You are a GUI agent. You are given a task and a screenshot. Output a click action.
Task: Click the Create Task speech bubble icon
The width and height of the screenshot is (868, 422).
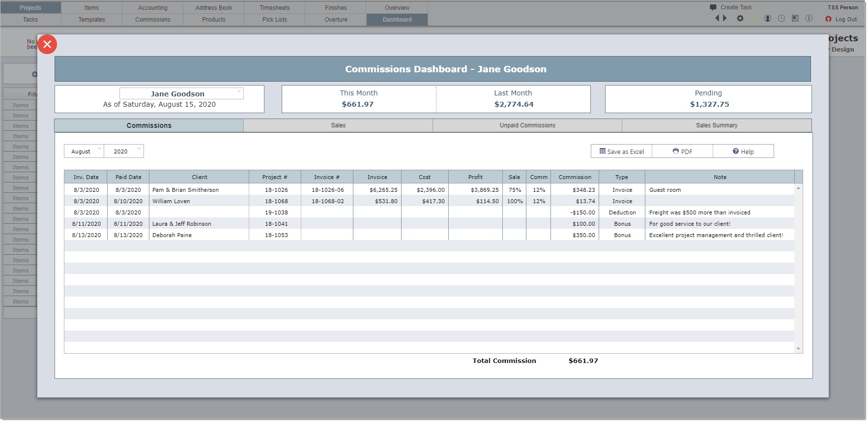pos(713,7)
